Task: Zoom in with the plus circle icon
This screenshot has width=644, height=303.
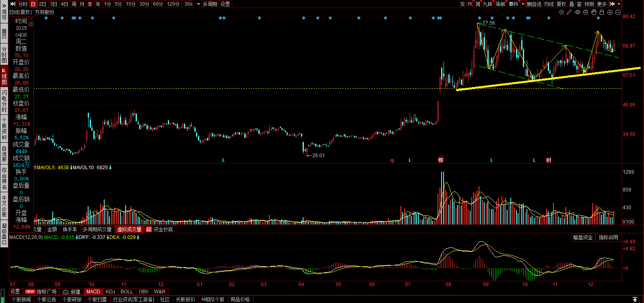Action: point(610,12)
